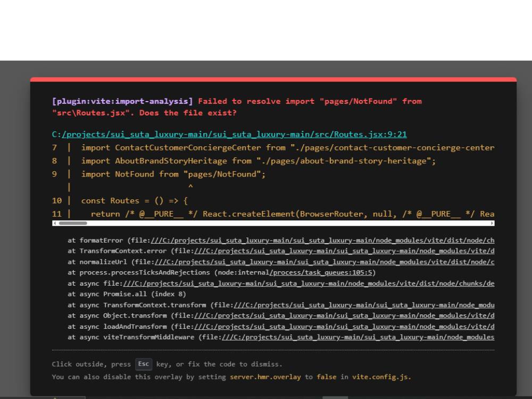Screen dimensions: 532x399
Task: Click the Esc key badge
Action: click(144, 364)
